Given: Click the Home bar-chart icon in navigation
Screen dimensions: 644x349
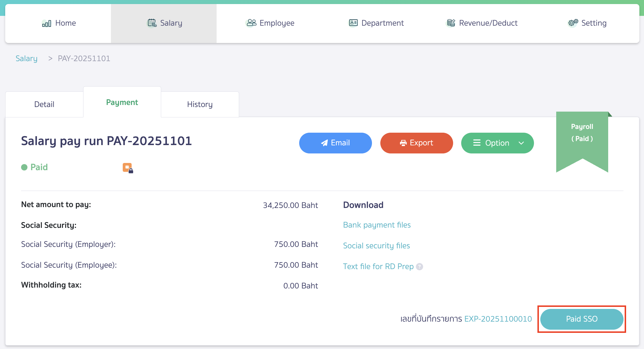Looking at the screenshot, I should click(47, 23).
